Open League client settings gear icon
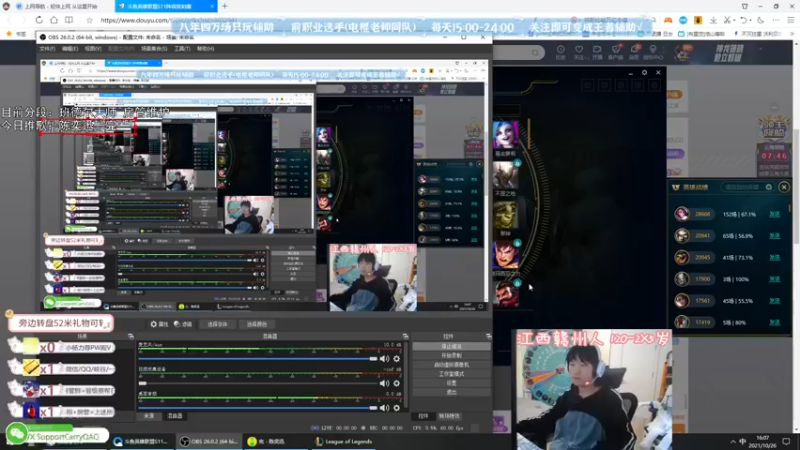The image size is (800, 450). pyautogui.click(x=644, y=72)
